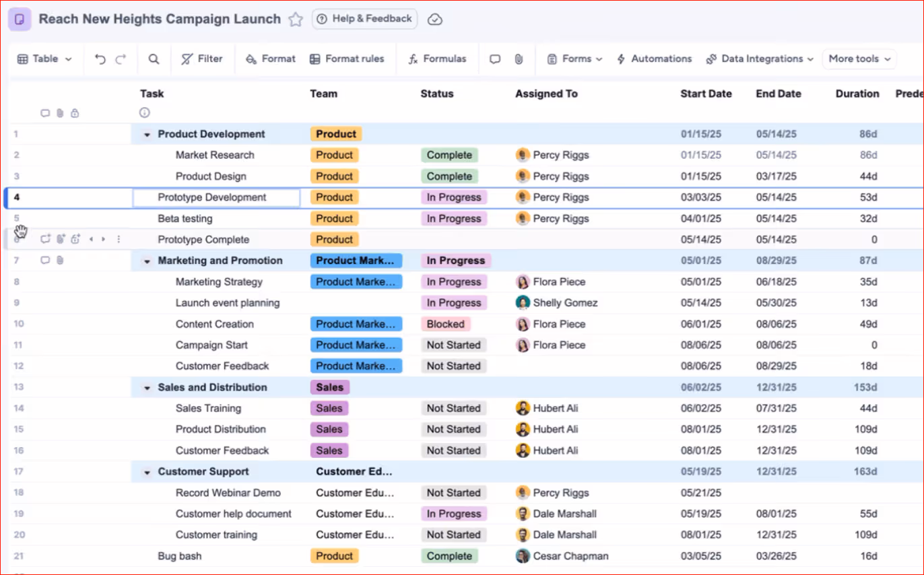
Task: Click Dale Marshall on Customer training row
Action: [x=556, y=535]
